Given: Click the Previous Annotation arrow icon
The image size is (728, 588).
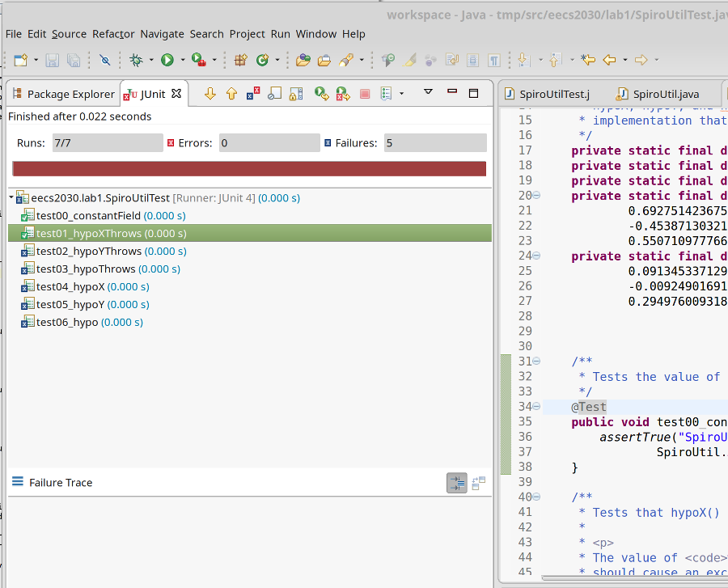Looking at the screenshot, I should (x=555, y=60).
